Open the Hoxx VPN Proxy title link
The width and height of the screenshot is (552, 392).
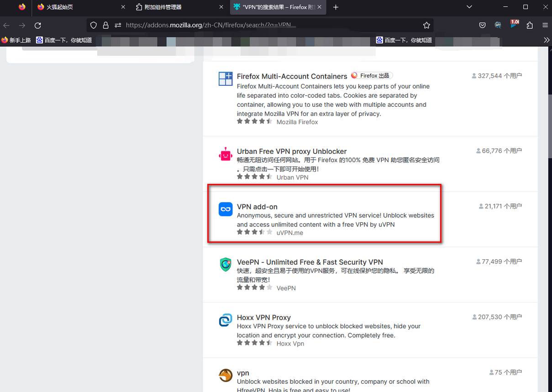(x=264, y=317)
